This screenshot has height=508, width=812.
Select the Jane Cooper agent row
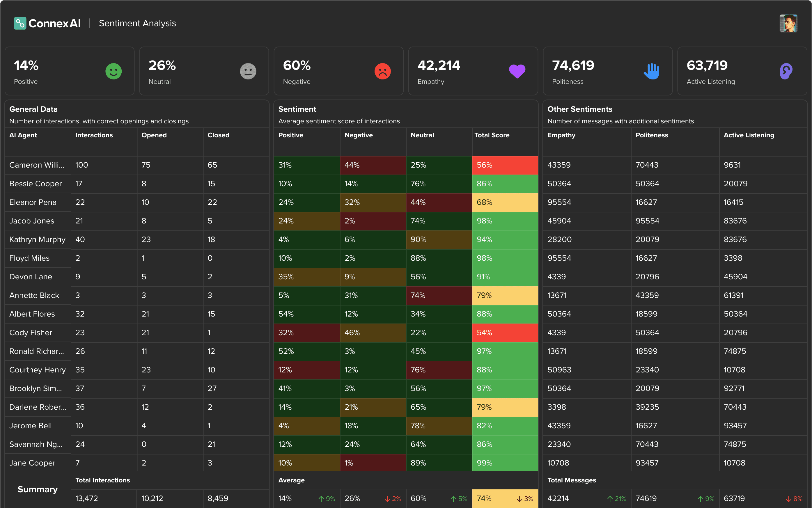pos(32,463)
